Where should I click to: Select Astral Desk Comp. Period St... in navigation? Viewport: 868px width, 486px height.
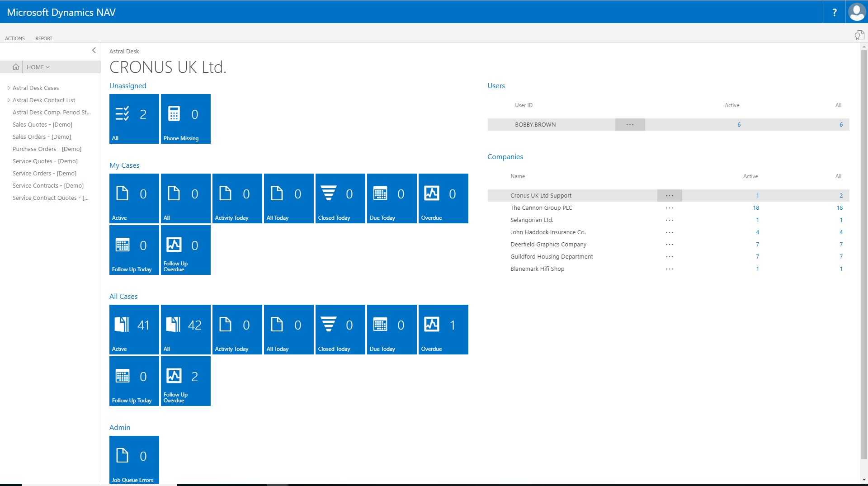coord(52,113)
